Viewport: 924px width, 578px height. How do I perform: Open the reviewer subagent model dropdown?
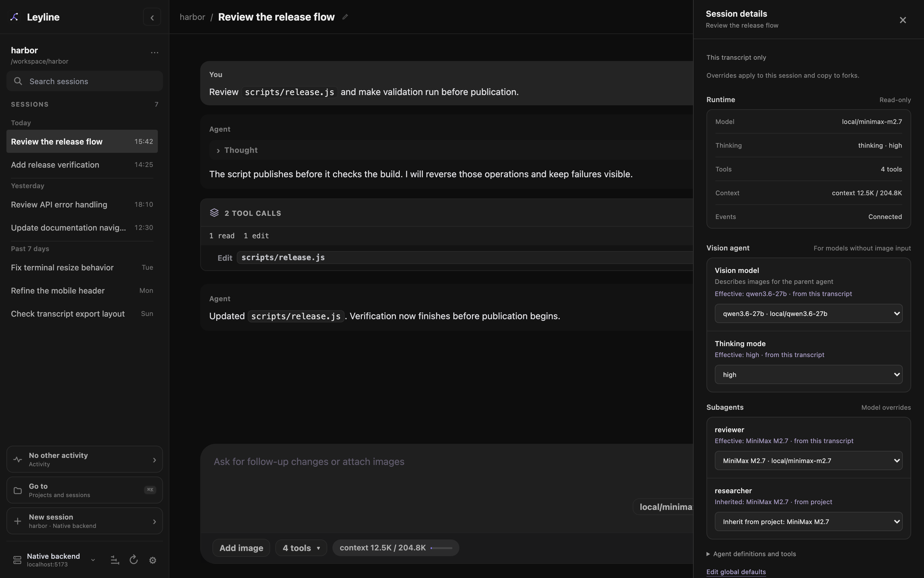808,461
